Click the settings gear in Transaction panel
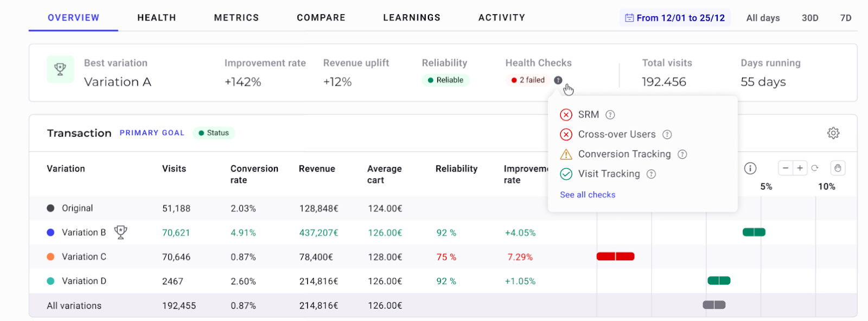Screen dimensions: 868x321 [833, 133]
